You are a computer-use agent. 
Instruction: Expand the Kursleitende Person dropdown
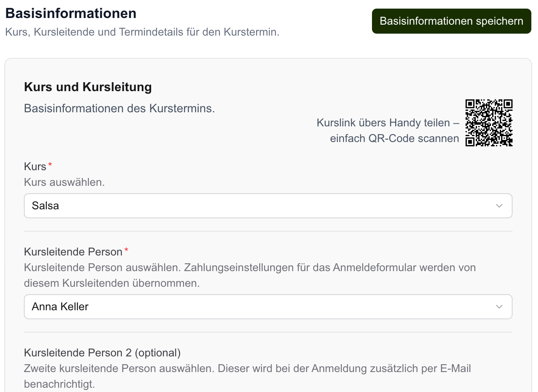268,307
